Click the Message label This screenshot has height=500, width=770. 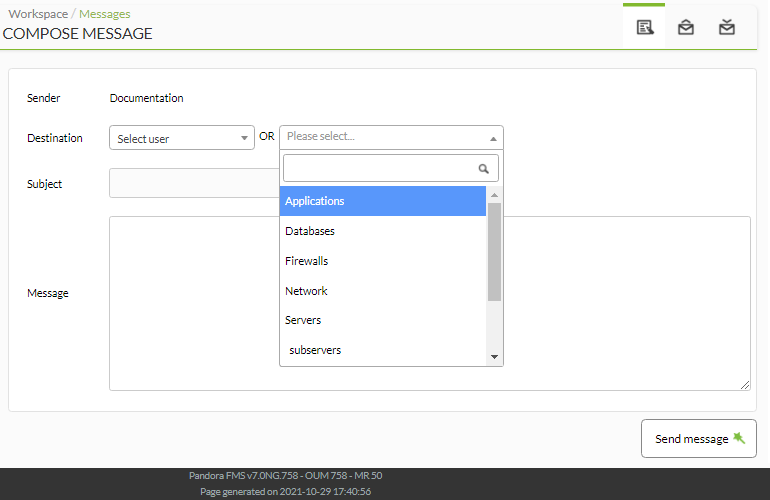(48, 293)
